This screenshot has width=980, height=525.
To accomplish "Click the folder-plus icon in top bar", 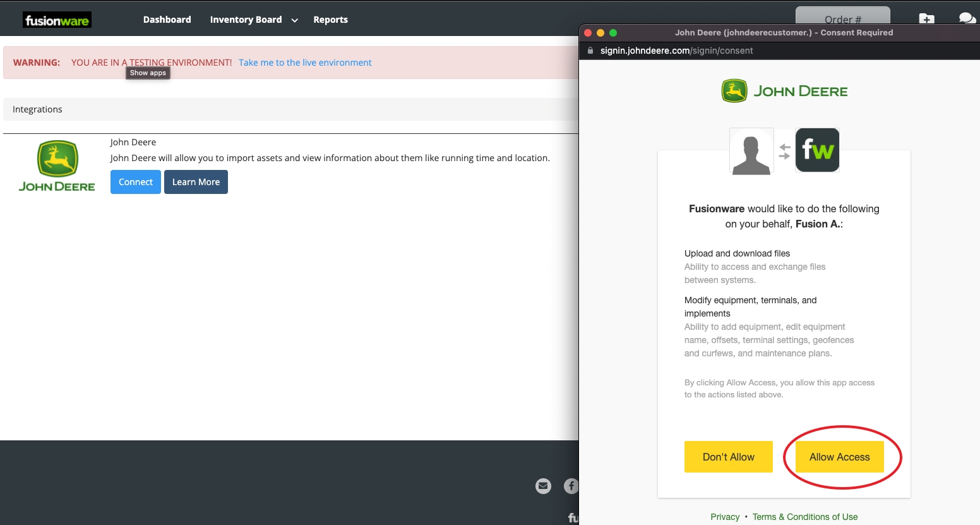I will tap(926, 19).
